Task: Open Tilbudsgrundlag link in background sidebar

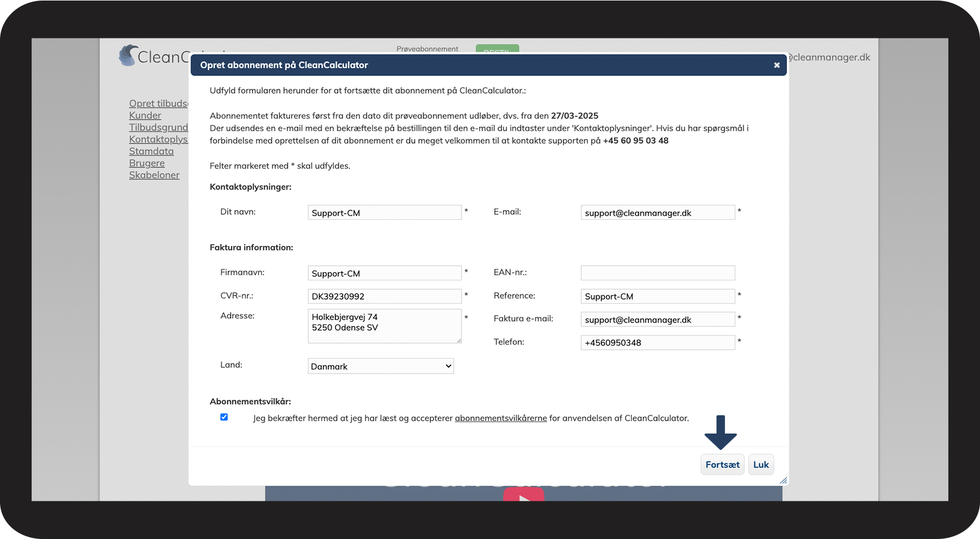Action: click(x=159, y=127)
